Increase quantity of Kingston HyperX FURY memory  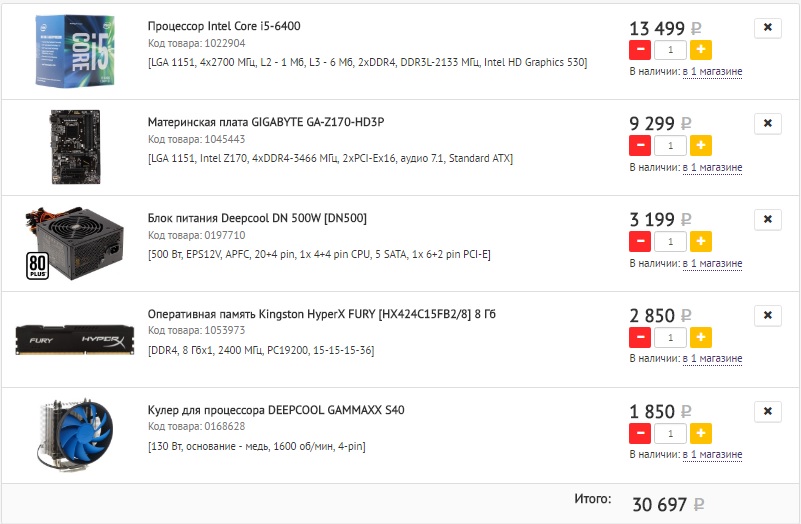tap(701, 338)
